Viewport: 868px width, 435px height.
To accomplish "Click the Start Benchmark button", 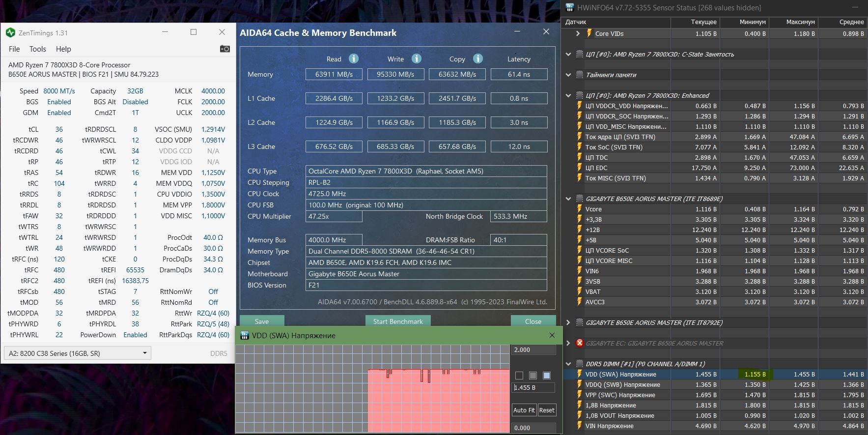I will (x=398, y=321).
